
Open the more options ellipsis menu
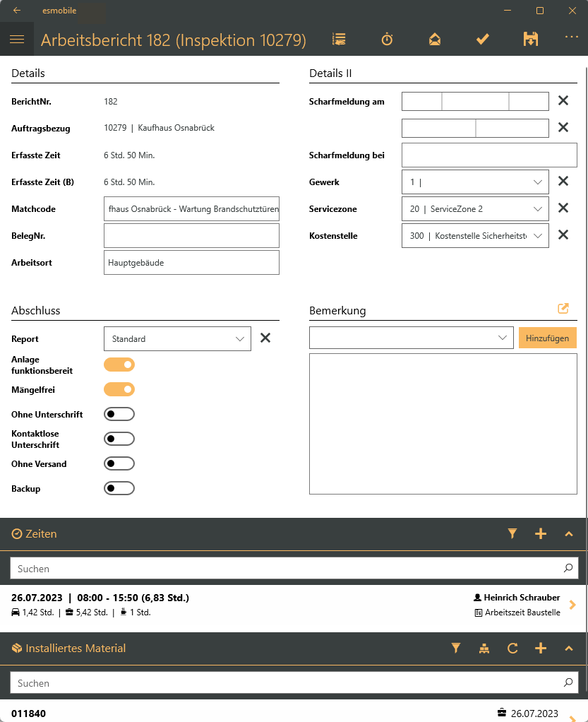[572, 36]
